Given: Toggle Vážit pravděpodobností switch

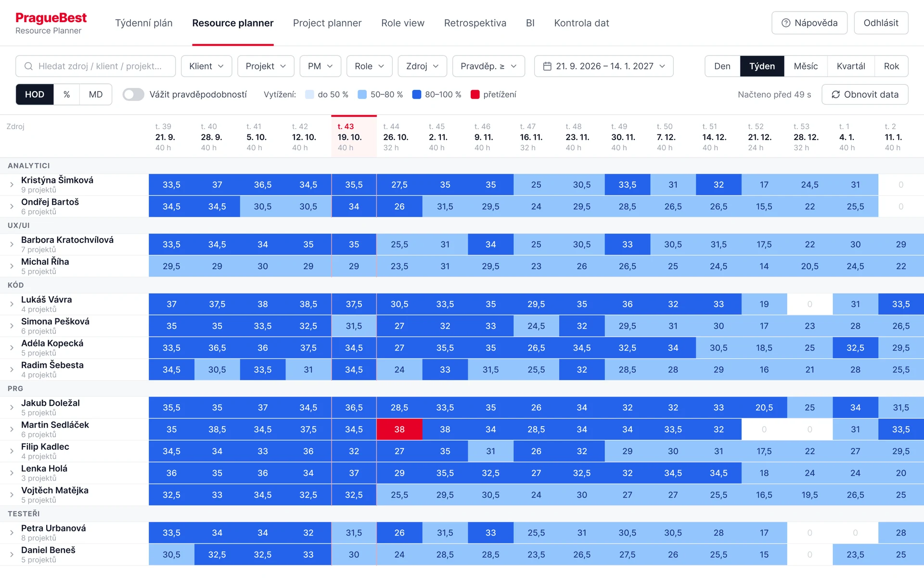Looking at the screenshot, I should point(133,94).
